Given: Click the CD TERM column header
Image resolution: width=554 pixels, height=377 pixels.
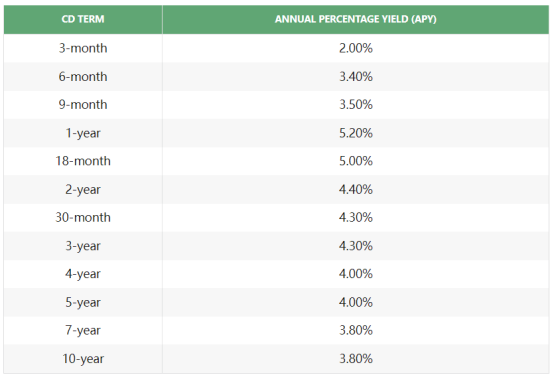Looking at the screenshot, I should [x=83, y=19].
